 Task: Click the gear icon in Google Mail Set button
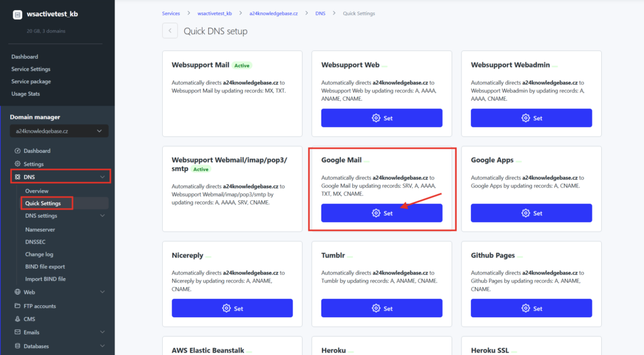(376, 213)
